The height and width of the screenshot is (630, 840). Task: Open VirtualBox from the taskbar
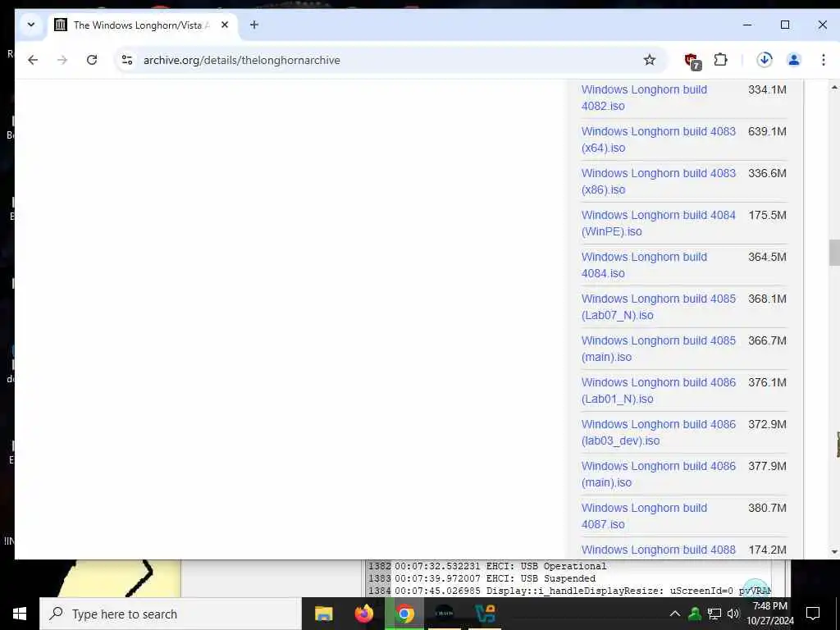click(486, 614)
